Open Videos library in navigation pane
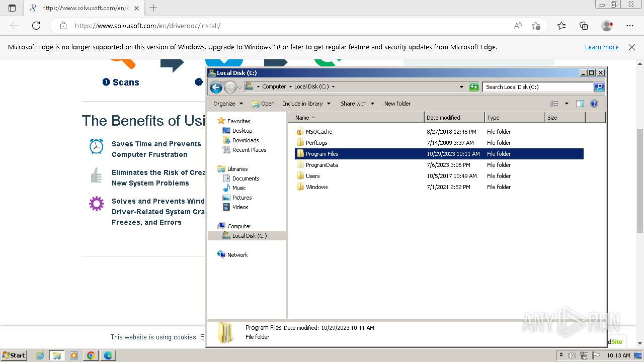 coord(240,207)
